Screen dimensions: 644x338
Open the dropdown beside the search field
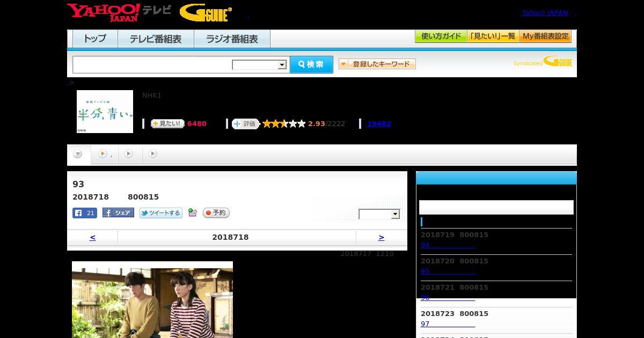coord(260,65)
